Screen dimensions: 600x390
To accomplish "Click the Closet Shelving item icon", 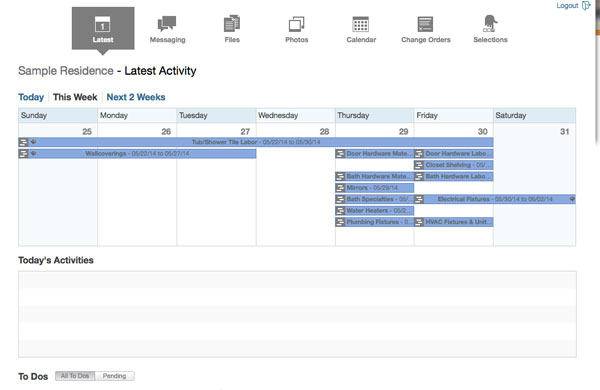I will point(419,165).
